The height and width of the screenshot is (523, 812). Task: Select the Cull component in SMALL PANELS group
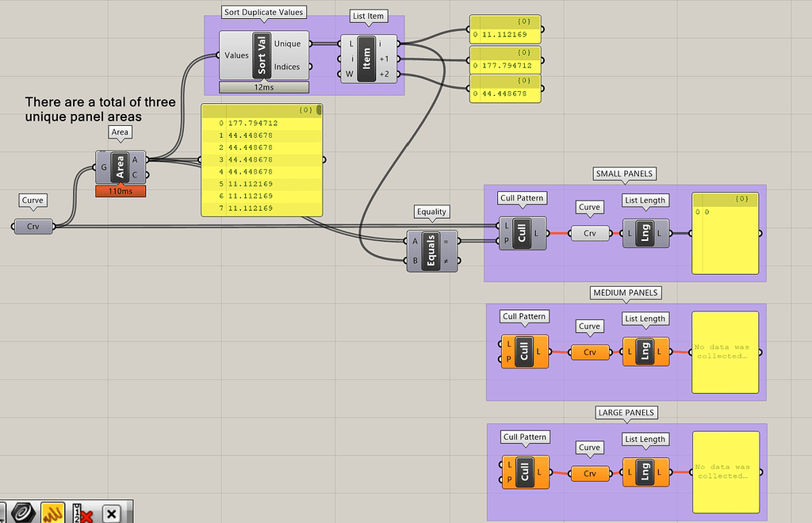coord(522,233)
